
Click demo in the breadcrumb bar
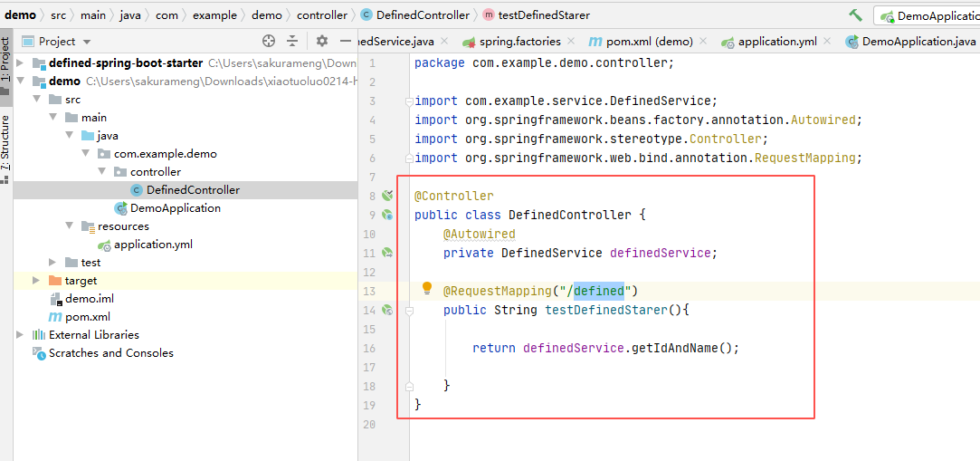click(19, 15)
